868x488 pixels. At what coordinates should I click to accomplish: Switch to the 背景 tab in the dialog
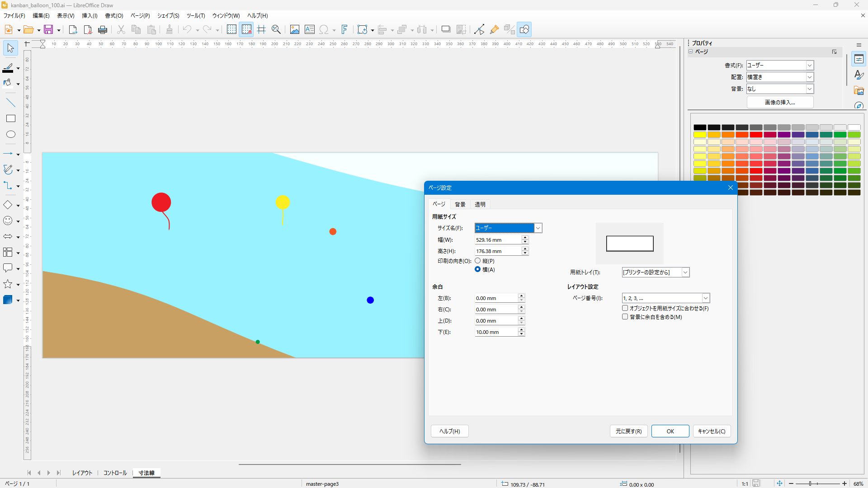point(460,204)
